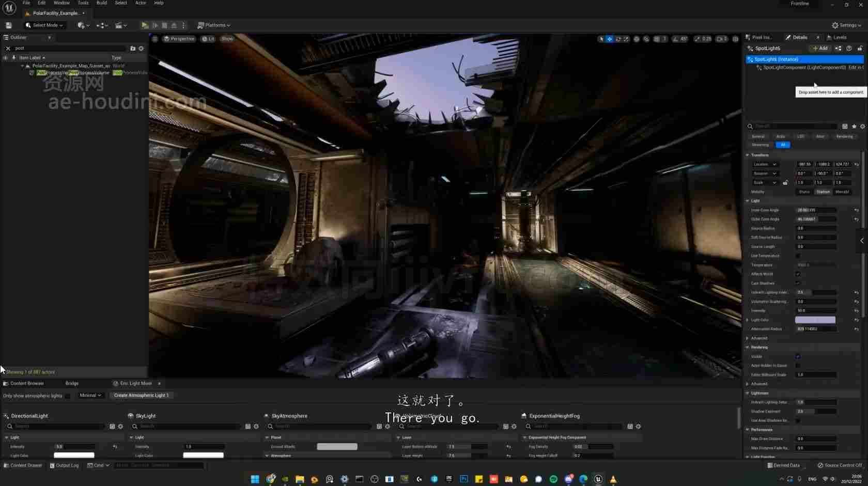Open the Select Mode dropdown

click(x=44, y=25)
